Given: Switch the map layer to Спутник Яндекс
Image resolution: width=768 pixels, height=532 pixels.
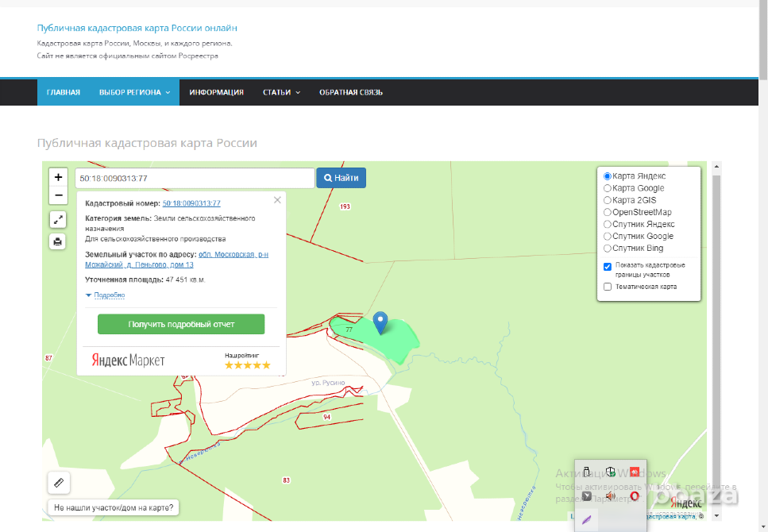Looking at the screenshot, I should (x=608, y=224).
